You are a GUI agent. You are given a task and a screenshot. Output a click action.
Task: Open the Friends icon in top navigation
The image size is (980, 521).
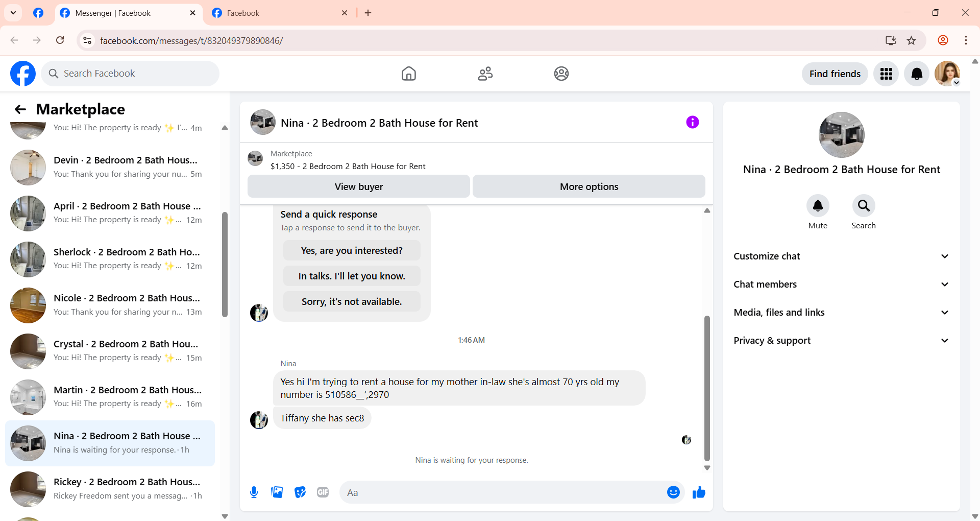485,74
